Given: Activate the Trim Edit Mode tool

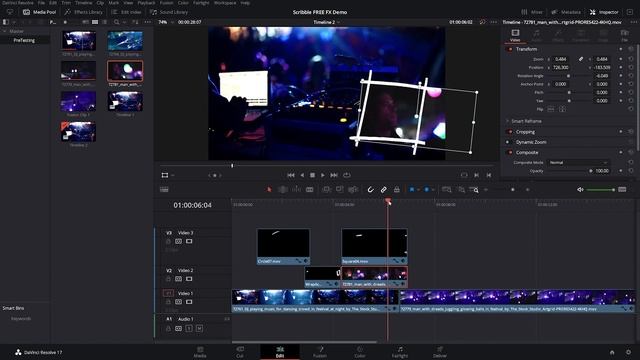Looking at the screenshot, I should (x=282, y=189).
